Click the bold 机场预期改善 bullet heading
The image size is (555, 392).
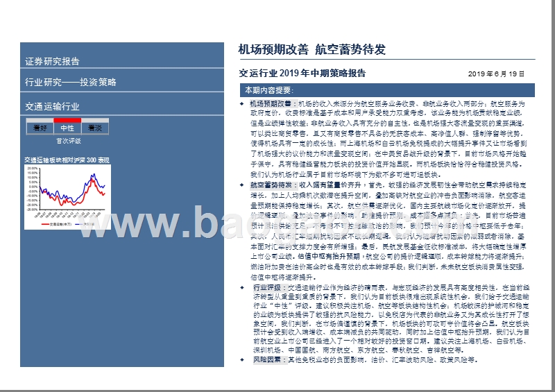[x=273, y=104]
